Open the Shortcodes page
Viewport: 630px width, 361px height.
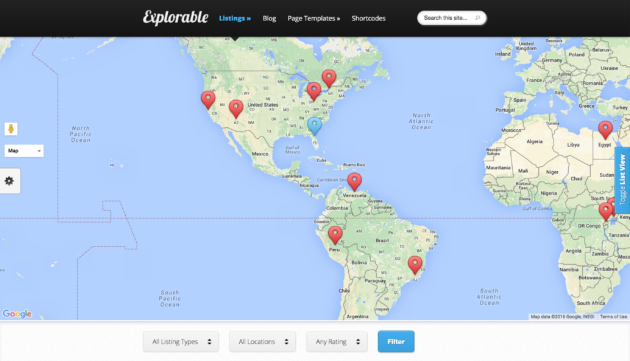tap(368, 18)
